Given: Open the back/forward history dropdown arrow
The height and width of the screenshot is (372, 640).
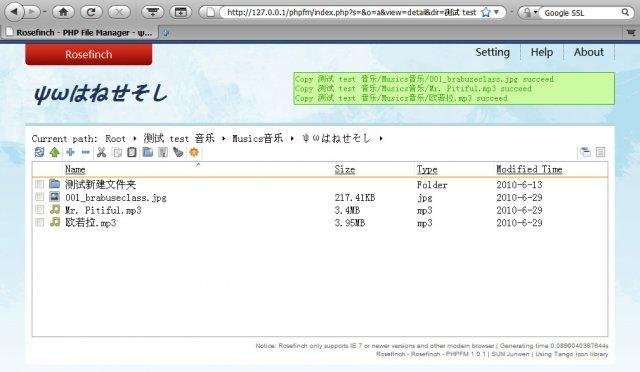Looking at the screenshot, I should 44,12.
